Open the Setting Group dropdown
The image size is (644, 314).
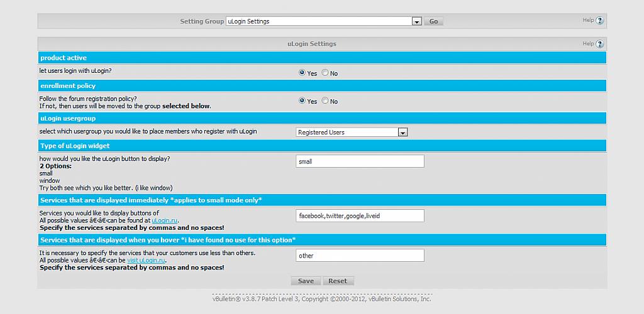tap(416, 21)
